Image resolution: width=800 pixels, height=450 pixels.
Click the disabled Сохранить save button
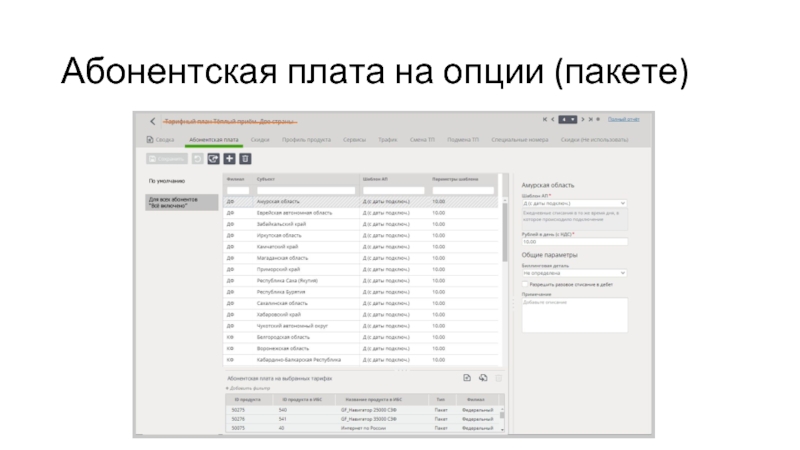click(x=166, y=159)
